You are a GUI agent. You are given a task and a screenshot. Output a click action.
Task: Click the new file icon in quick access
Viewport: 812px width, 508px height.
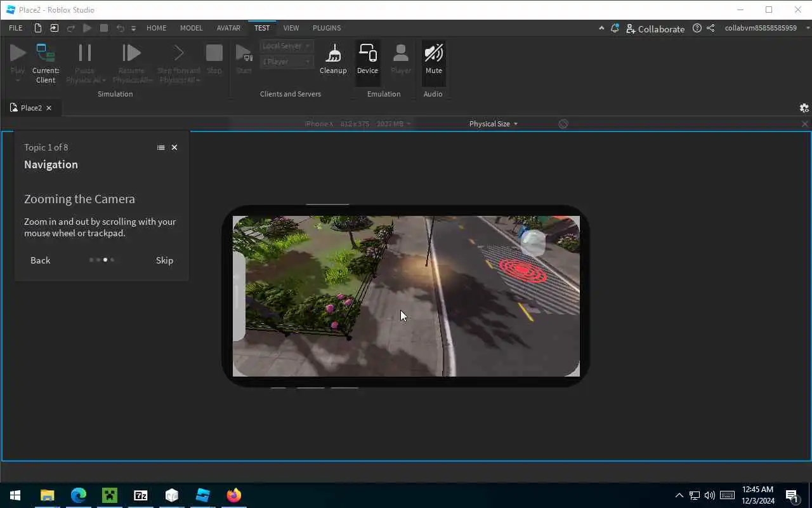click(x=38, y=28)
